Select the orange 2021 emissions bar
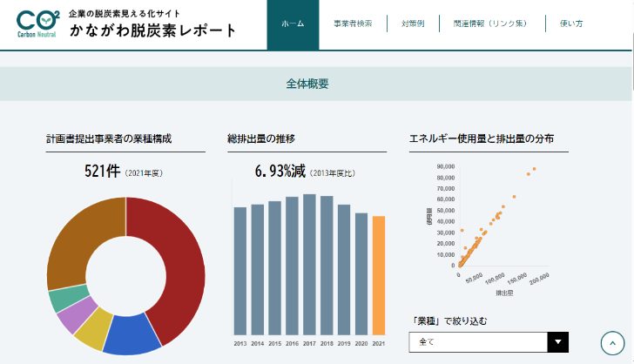The height and width of the screenshot is (364, 634). [x=379, y=275]
